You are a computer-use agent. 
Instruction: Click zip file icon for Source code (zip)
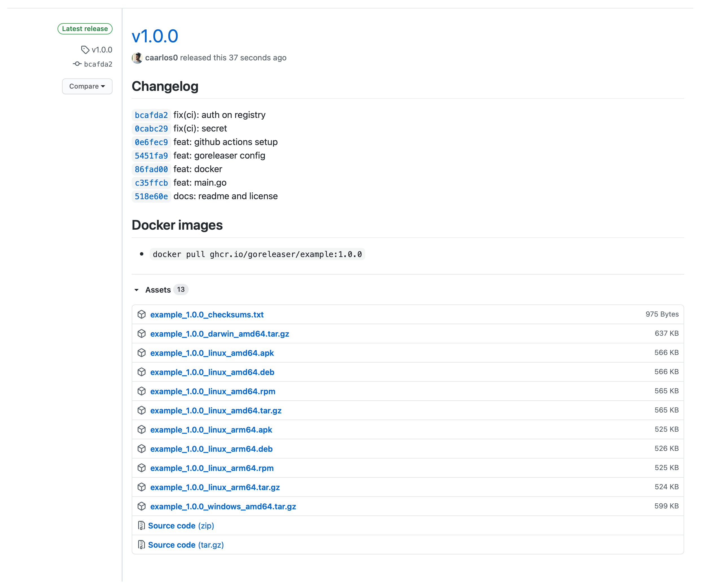[x=141, y=526]
